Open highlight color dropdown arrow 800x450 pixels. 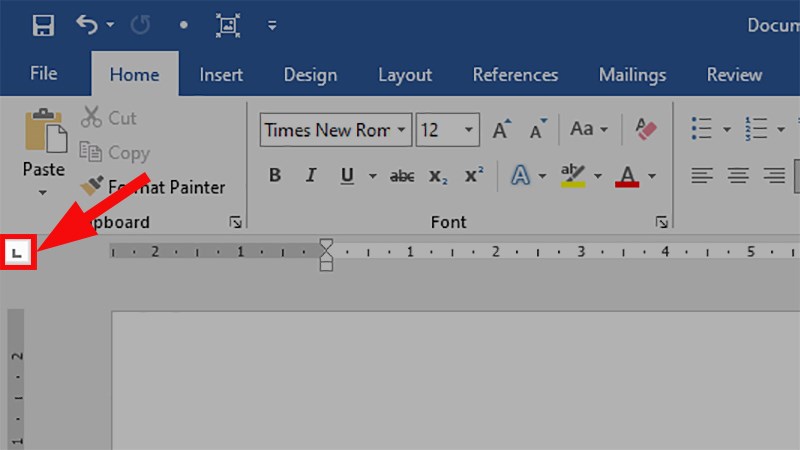click(x=597, y=176)
